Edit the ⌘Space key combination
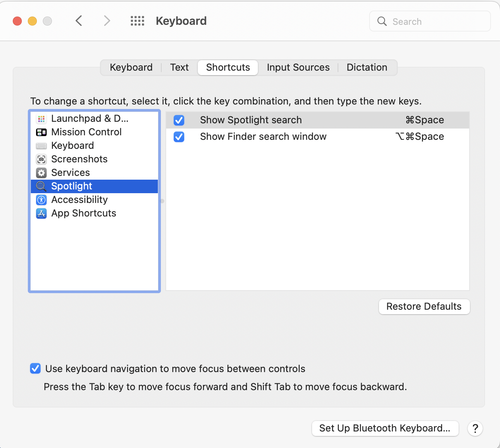The width and height of the screenshot is (500, 448). [x=425, y=120]
